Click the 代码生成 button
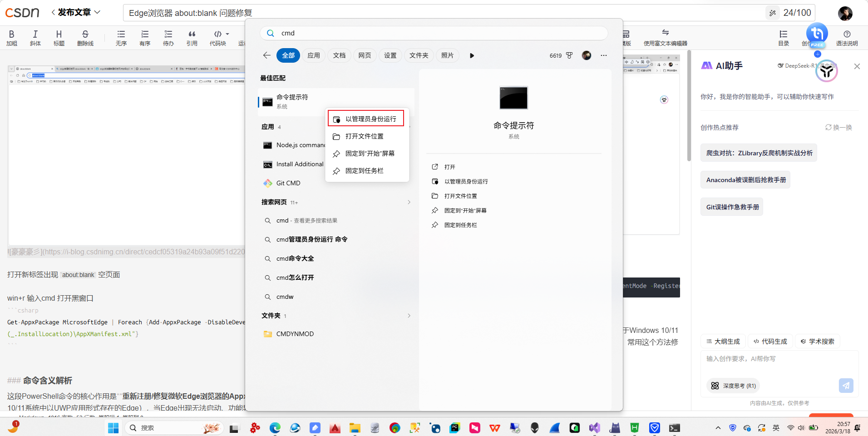The image size is (868, 436). [x=770, y=342]
